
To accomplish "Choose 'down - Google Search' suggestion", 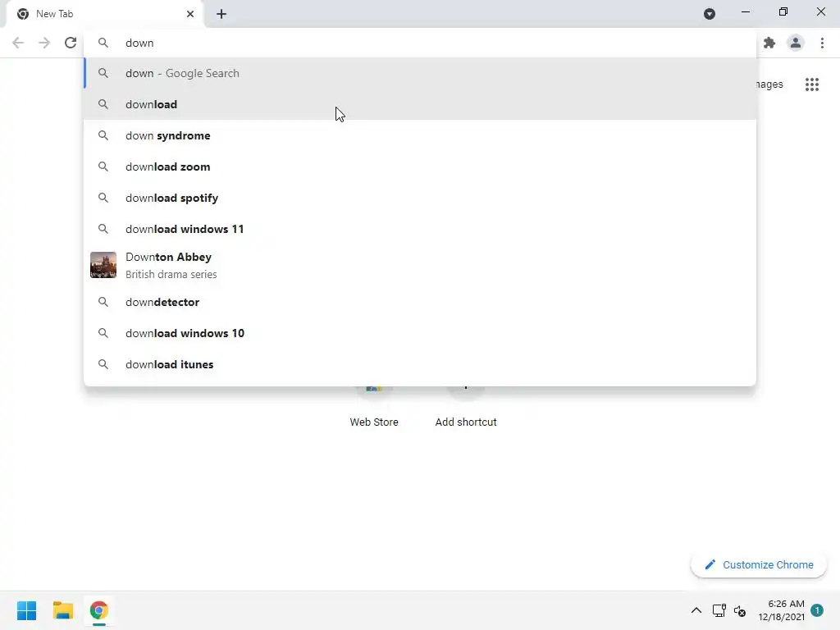I will coord(420,73).
